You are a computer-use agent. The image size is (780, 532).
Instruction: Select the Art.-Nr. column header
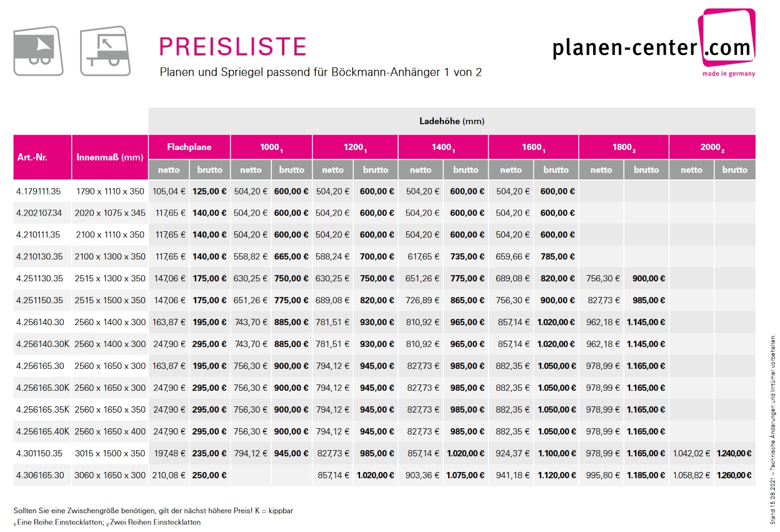pos(42,158)
